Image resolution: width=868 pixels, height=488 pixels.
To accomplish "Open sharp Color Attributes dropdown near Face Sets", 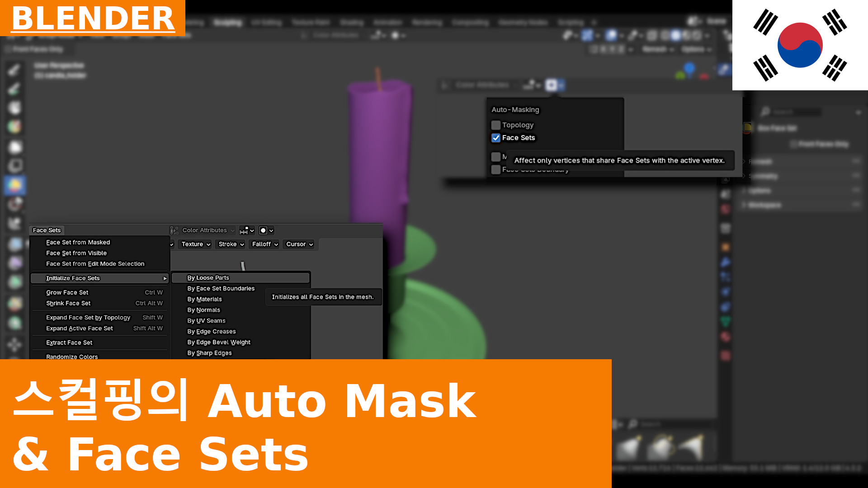I will tap(208, 230).
